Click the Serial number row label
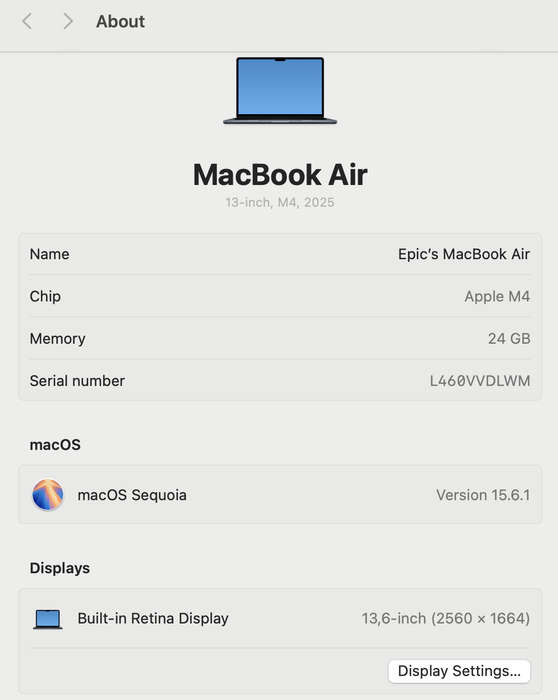This screenshot has width=558, height=700. [x=77, y=381]
